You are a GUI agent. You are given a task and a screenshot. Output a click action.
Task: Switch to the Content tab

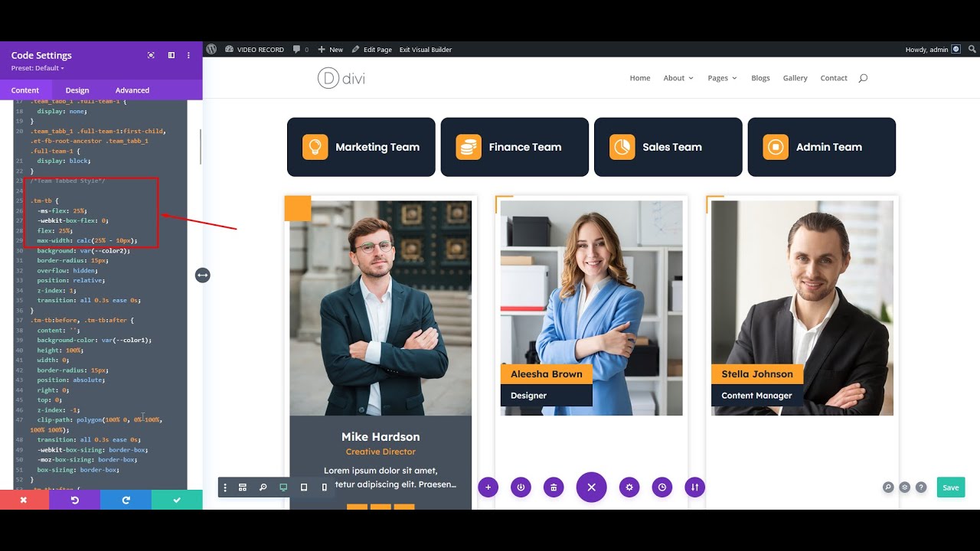pos(25,90)
